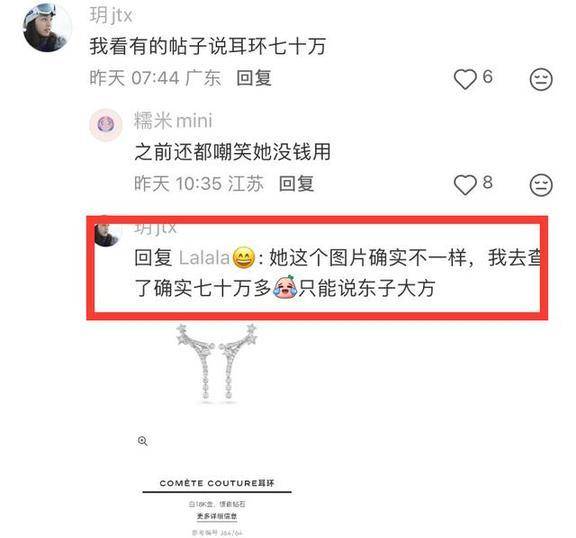Image resolution: width=576 pixels, height=538 pixels.
Task: Tap the crying-laughing emoji in the reply
Action: [285, 287]
